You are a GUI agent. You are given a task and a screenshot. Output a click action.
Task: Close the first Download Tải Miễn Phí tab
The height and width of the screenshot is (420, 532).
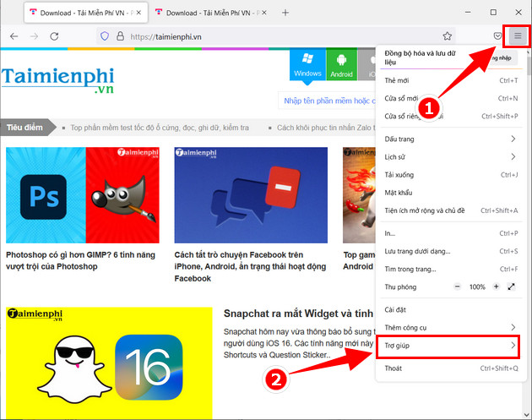click(138, 13)
